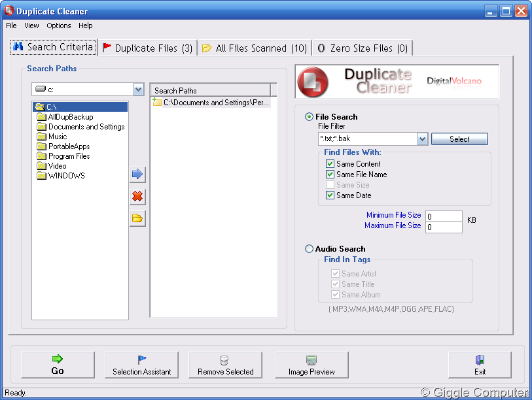Click the red X remove-path icon
This screenshot has height=400, width=532.
pyautogui.click(x=137, y=196)
